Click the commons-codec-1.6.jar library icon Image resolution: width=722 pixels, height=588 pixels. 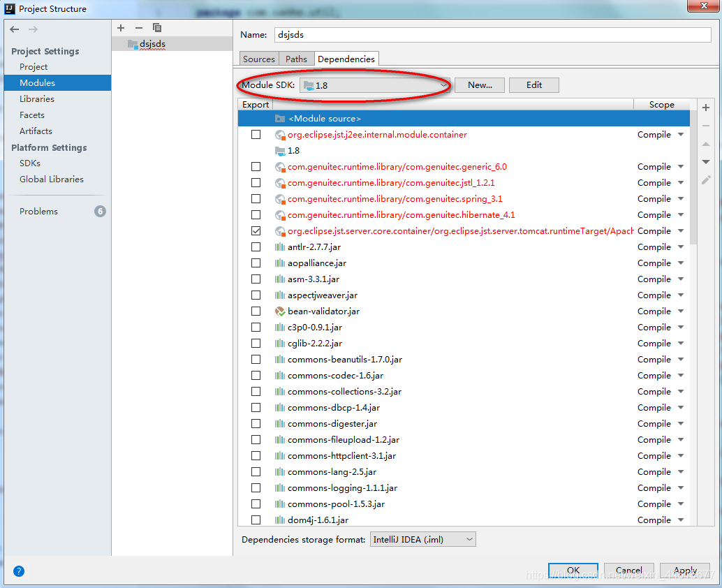click(279, 376)
